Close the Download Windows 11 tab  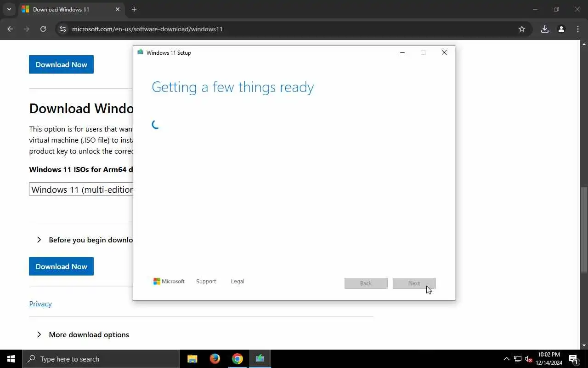118,9
